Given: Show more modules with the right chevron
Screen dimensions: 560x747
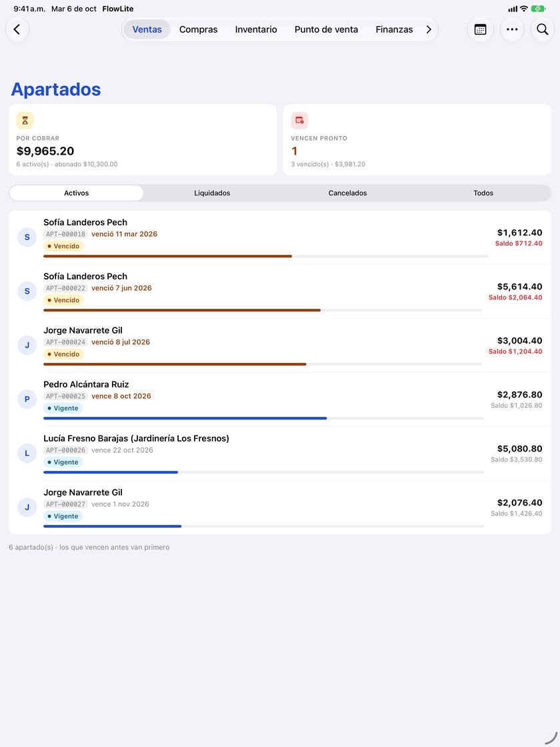Looking at the screenshot, I should point(429,29).
